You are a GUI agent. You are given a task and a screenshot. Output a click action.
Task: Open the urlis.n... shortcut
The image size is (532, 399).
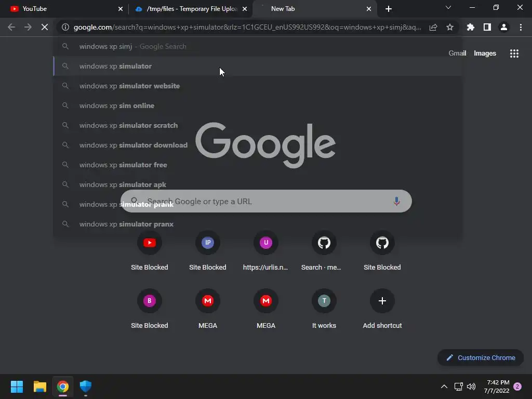(265, 251)
